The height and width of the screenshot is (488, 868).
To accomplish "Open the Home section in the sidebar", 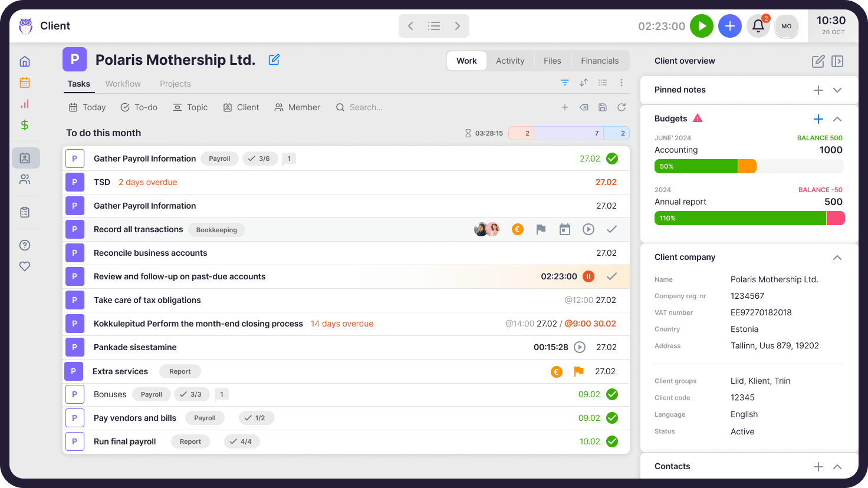I will point(25,61).
